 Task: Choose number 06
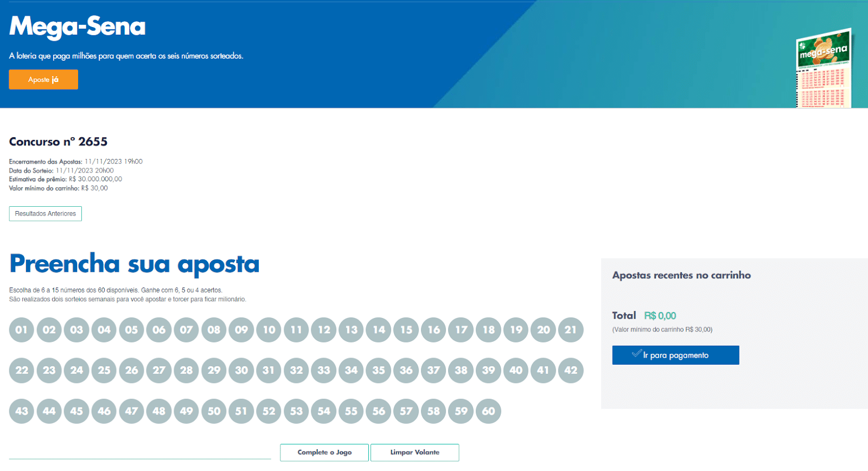(x=159, y=330)
